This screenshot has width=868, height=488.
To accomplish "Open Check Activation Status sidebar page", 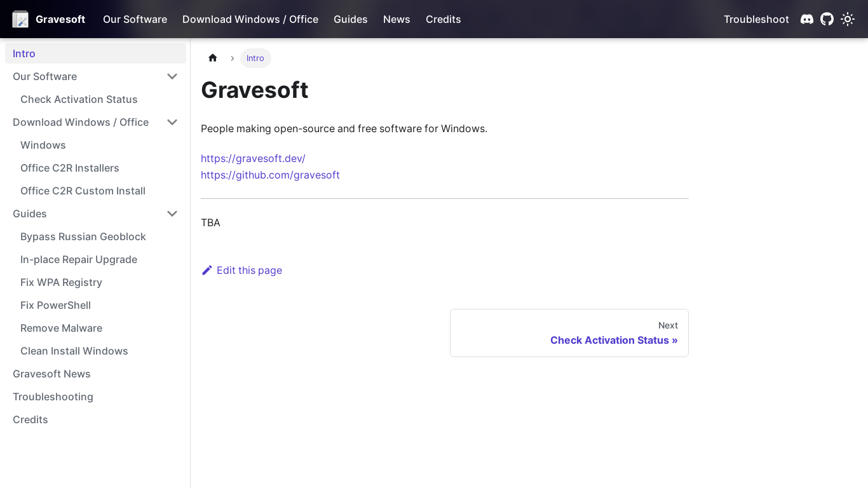I will tap(79, 99).
